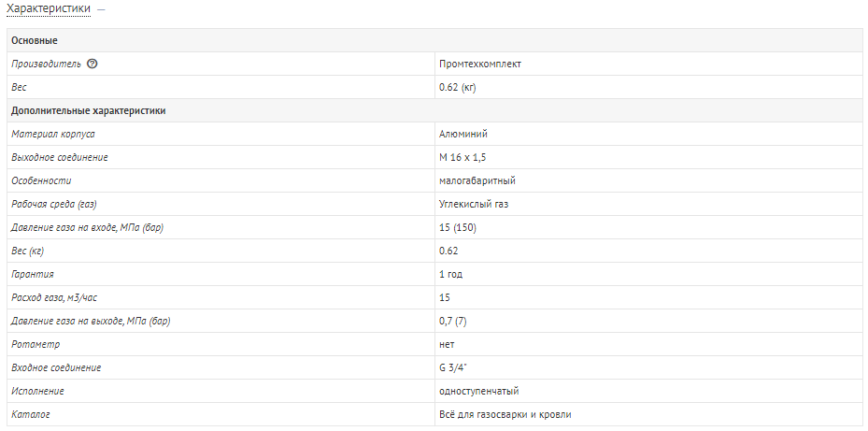Click the малогабаритный feature value
Screen dimensions: 868x431
pyautogui.click(x=477, y=180)
